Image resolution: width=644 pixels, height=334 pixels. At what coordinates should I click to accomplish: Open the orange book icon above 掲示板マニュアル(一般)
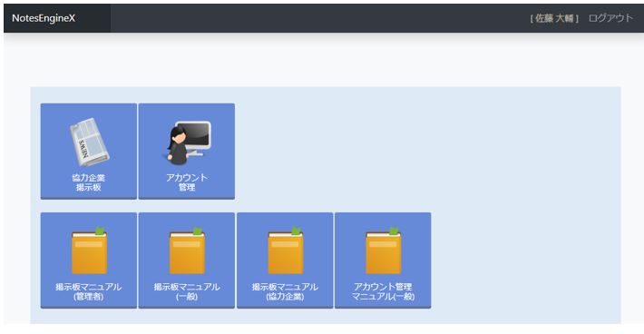[187, 250]
